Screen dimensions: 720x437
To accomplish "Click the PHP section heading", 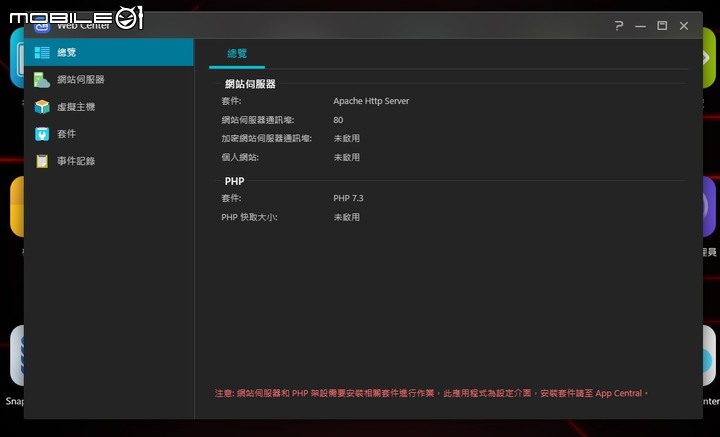I will point(234,181).
